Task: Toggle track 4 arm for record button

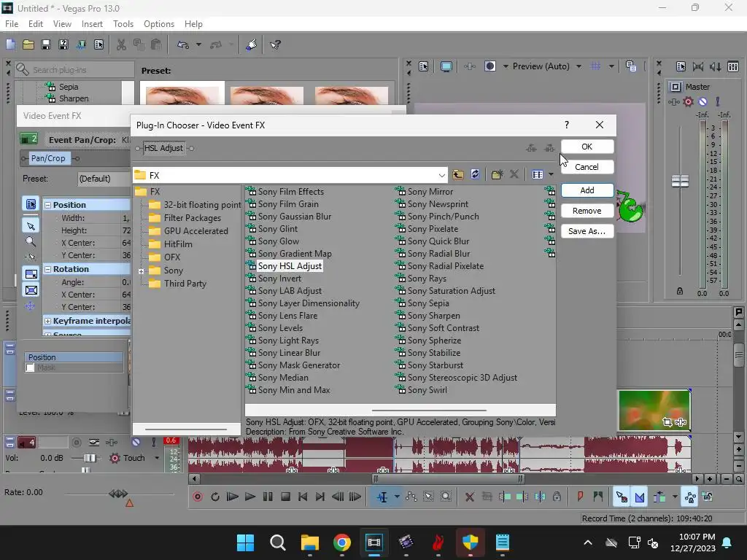Action: coord(76,443)
